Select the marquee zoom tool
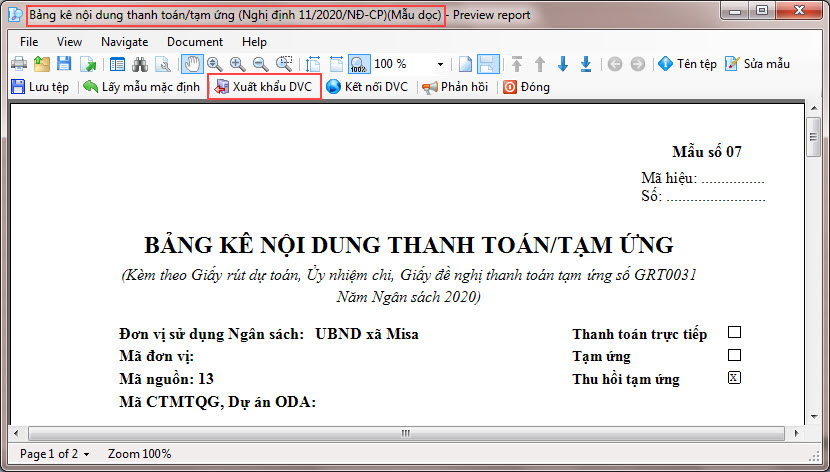 tap(284, 64)
